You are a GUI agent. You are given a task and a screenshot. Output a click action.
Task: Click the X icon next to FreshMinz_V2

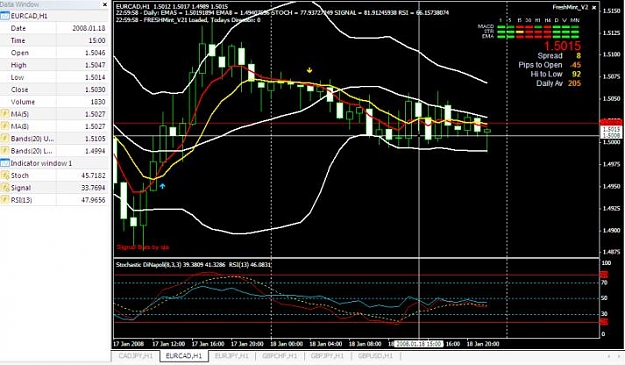pyautogui.click(x=594, y=7)
